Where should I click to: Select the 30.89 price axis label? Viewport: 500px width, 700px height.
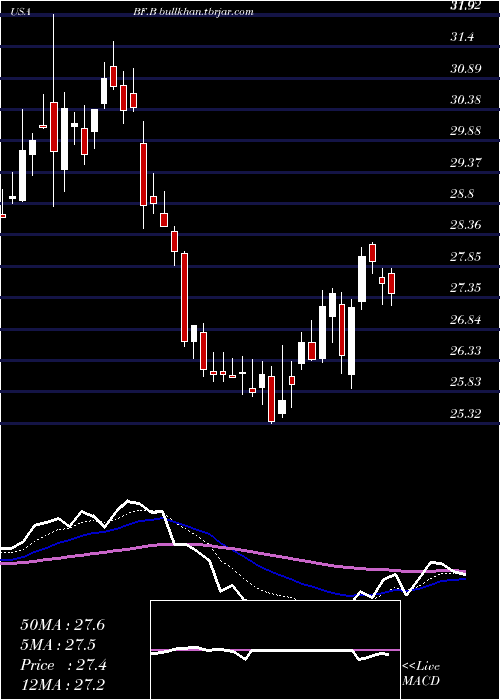click(x=467, y=69)
